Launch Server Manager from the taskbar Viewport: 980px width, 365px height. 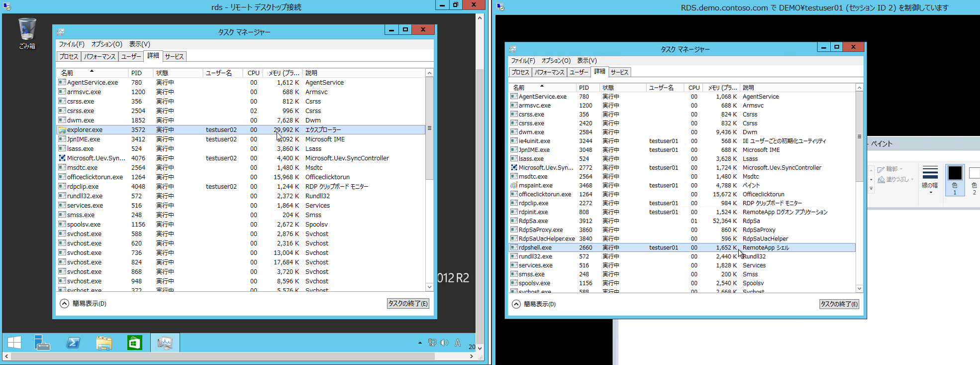coord(42,343)
